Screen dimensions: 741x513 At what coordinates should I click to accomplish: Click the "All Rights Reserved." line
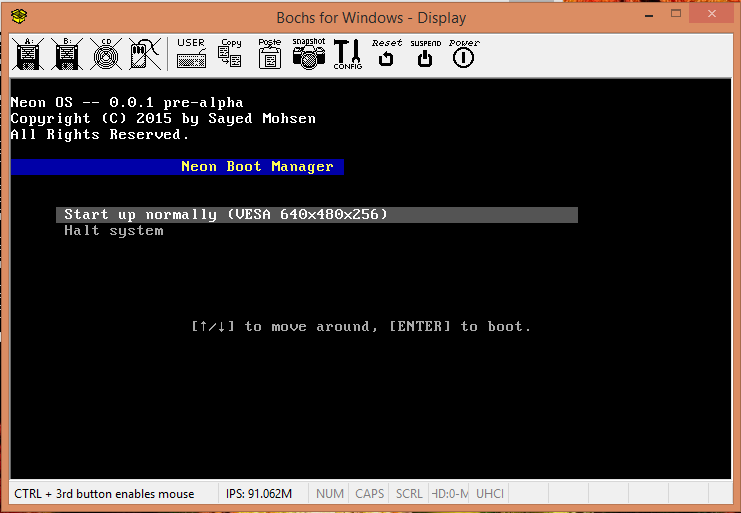100,135
